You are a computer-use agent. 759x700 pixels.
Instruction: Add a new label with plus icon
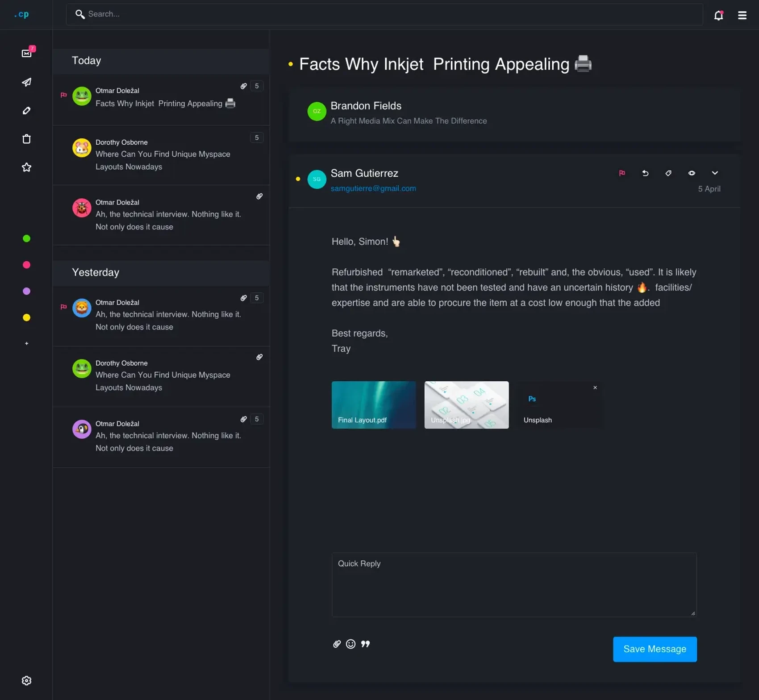(27, 343)
